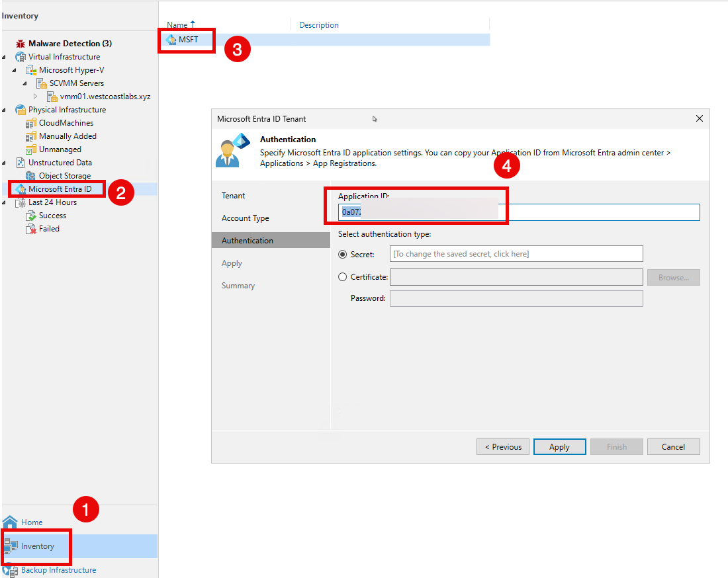Click the Virtual Infrastructure node icon

point(20,57)
